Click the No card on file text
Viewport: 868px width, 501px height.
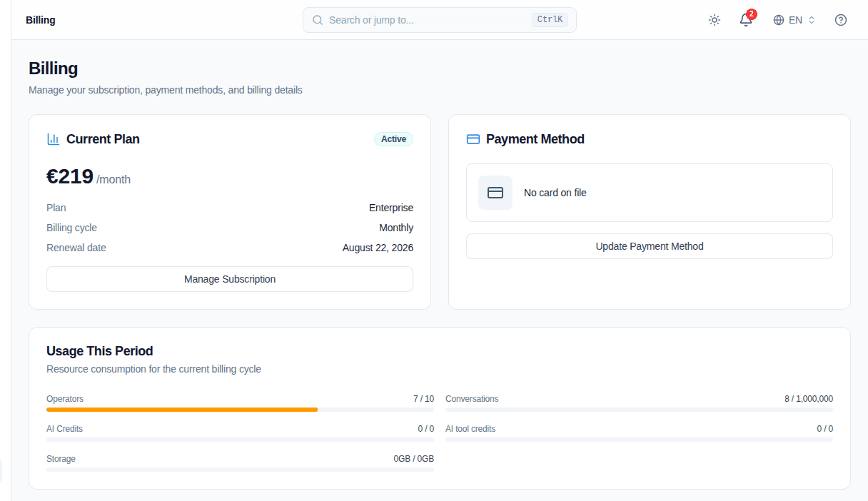(x=555, y=193)
